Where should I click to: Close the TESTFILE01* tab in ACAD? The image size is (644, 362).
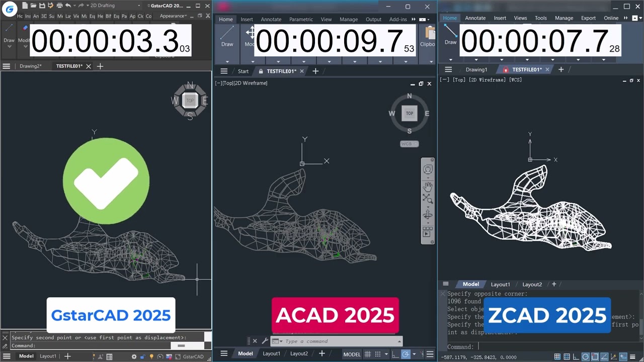pyautogui.click(x=302, y=71)
